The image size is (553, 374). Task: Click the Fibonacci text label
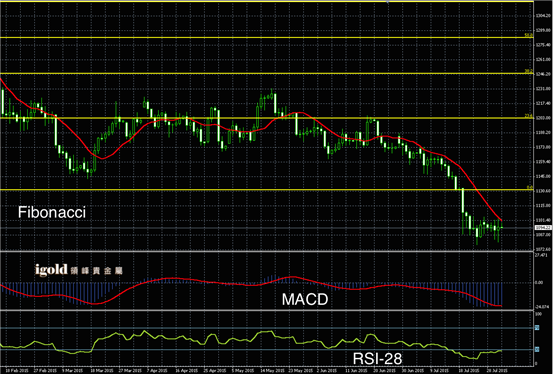52,213
